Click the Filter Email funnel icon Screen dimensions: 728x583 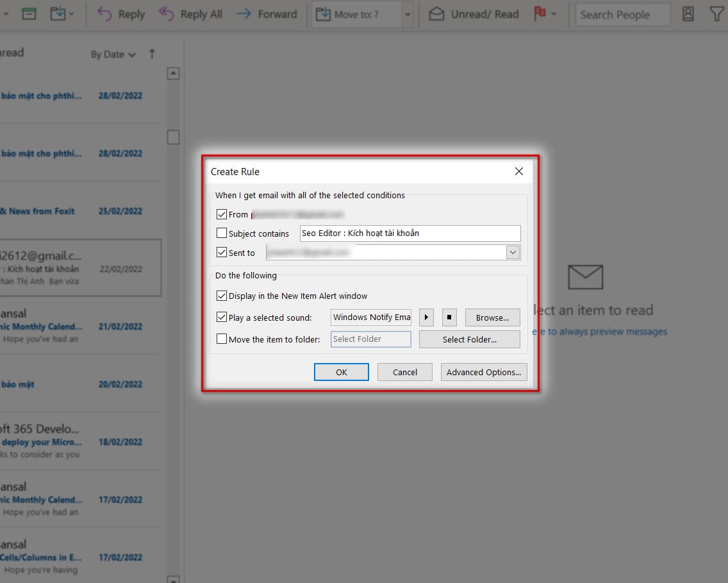717,14
